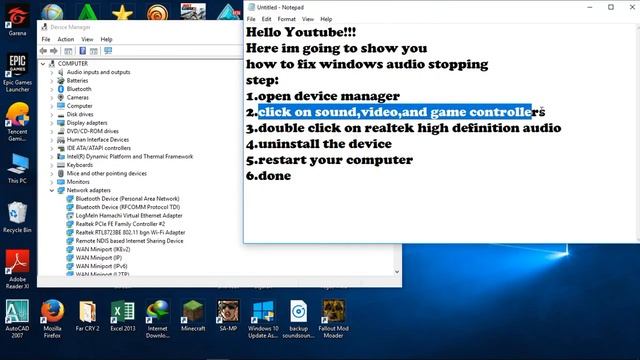Expand Audio inputs and outputs
Image resolution: width=640 pixels, height=360 pixels.
(52, 72)
